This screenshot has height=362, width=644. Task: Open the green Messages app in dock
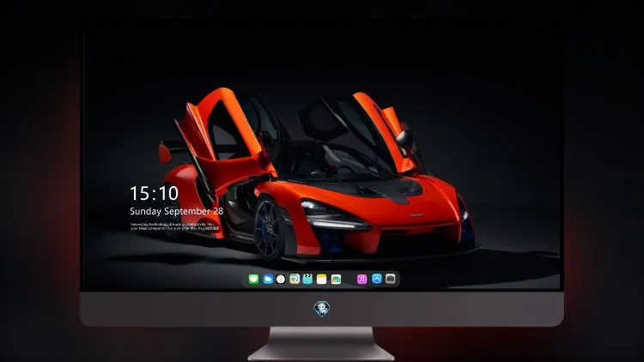[253, 279]
